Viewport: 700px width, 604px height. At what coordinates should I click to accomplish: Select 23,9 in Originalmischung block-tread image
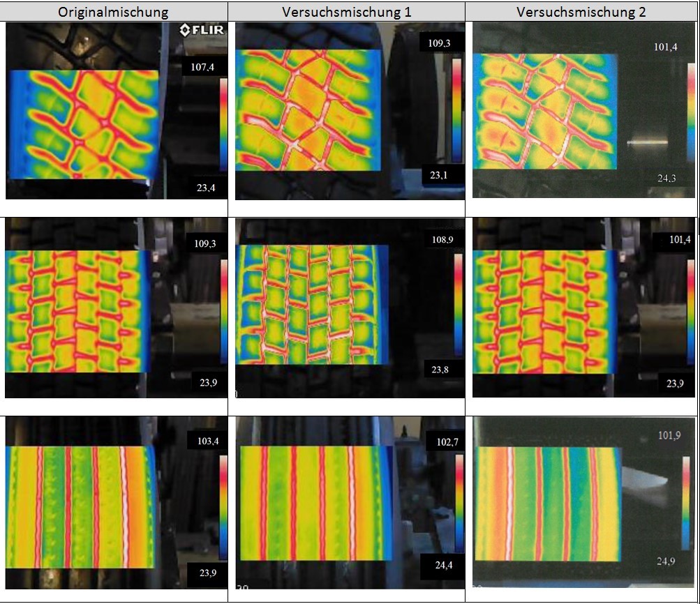[x=209, y=382]
